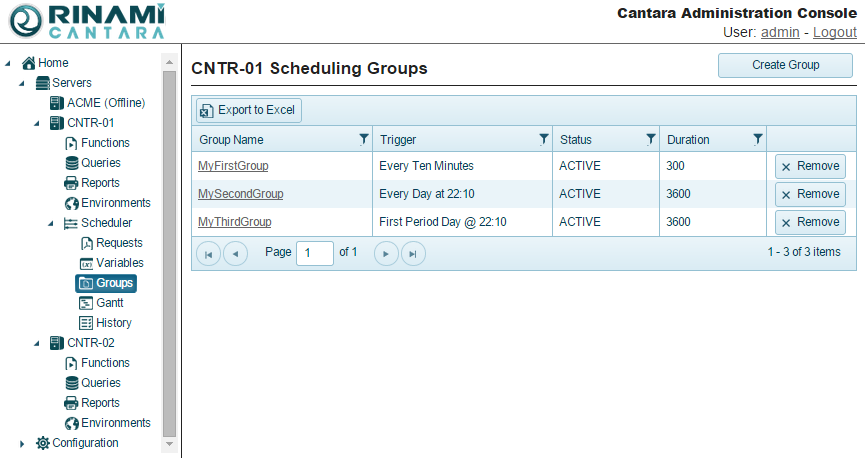Collapse the Scheduler tree node
The image size is (865, 458).
tap(51, 223)
